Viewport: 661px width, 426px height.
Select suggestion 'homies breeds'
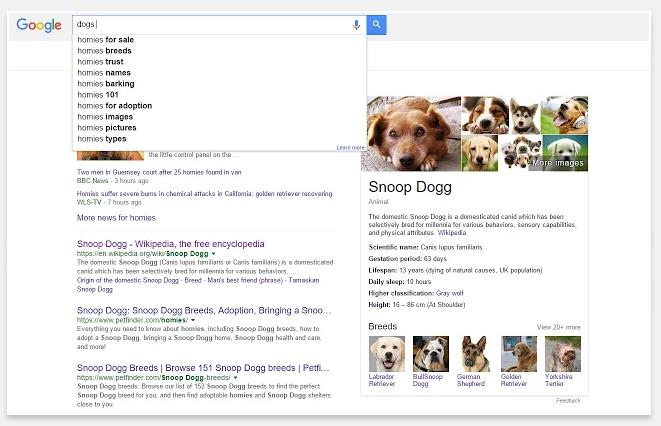pos(104,51)
